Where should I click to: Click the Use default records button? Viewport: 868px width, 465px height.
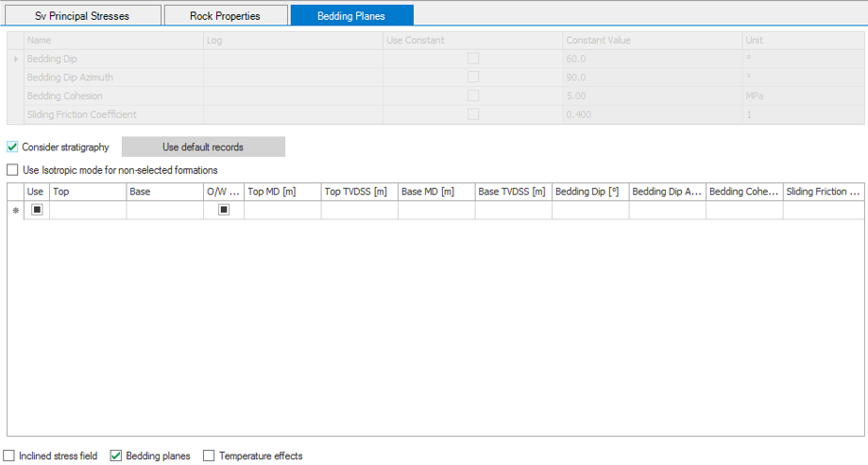(x=203, y=147)
